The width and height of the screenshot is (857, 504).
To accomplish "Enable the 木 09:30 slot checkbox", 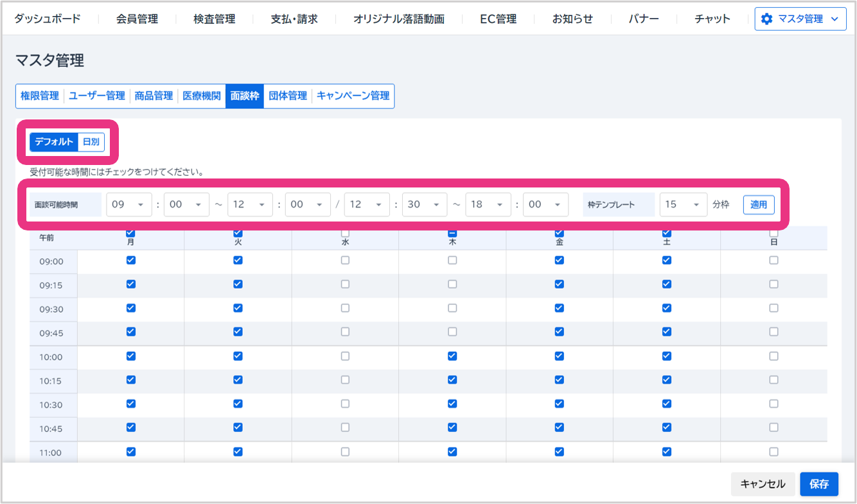I will [x=452, y=308].
